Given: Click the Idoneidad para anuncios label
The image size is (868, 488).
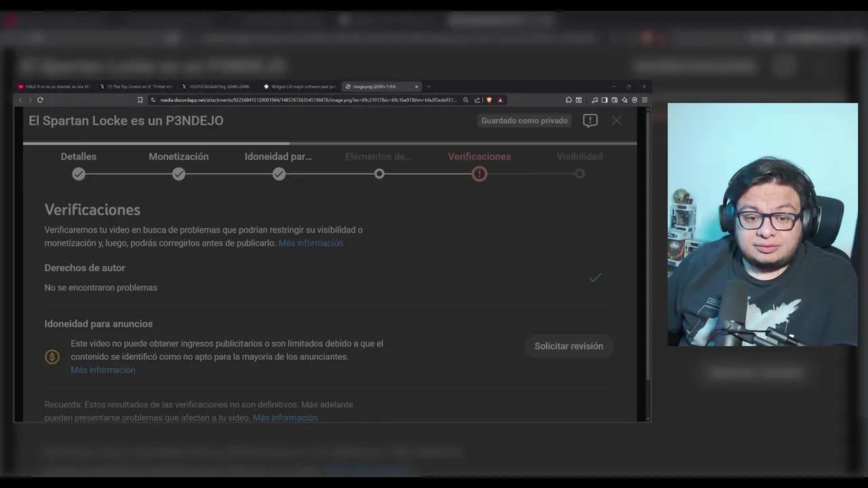Looking at the screenshot, I should pyautogui.click(x=99, y=324).
